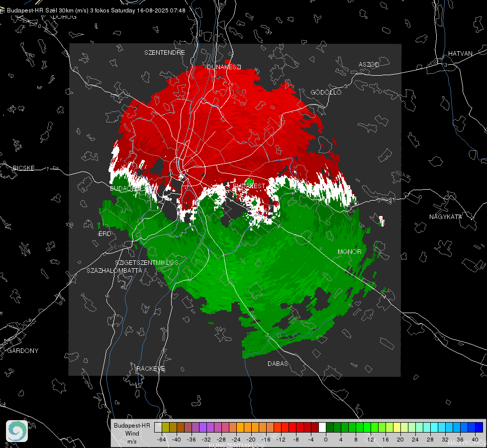Select the dark blue last legend swatch

coord(479,427)
